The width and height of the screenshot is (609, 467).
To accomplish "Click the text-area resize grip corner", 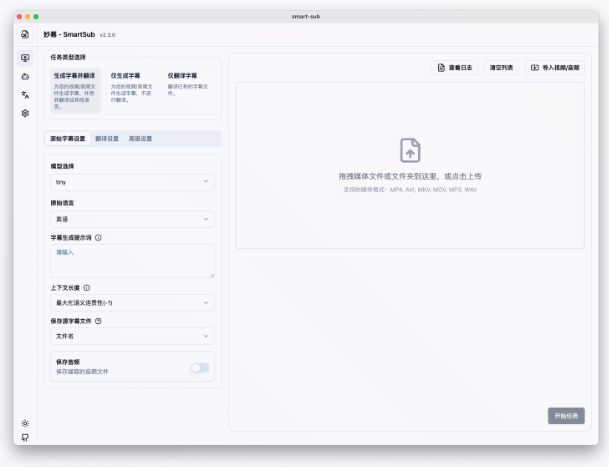I will (x=212, y=275).
